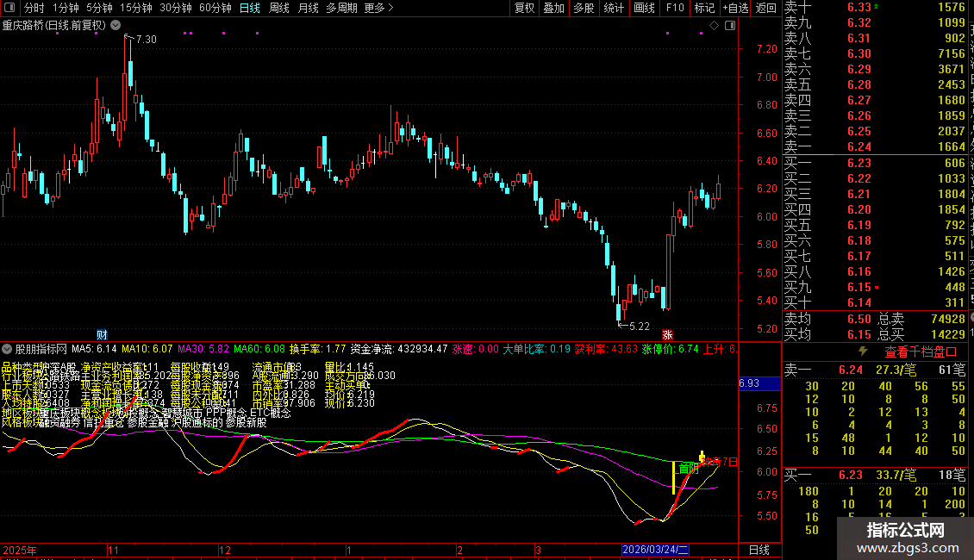Viewport: 974px width, 560px height.
Task: Click 总卖 volume 74928
Action: [x=948, y=319]
